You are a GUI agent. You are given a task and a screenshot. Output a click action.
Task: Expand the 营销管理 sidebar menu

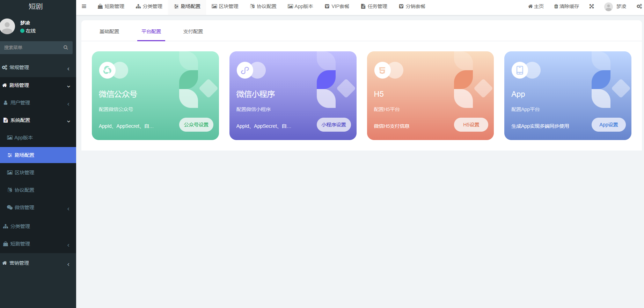click(35, 263)
